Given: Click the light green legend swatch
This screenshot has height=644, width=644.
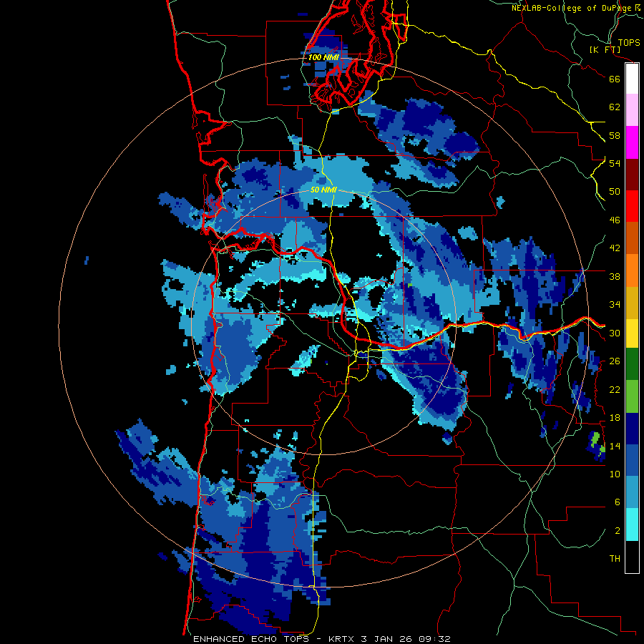Looking at the screenshot, I should 632,396.
